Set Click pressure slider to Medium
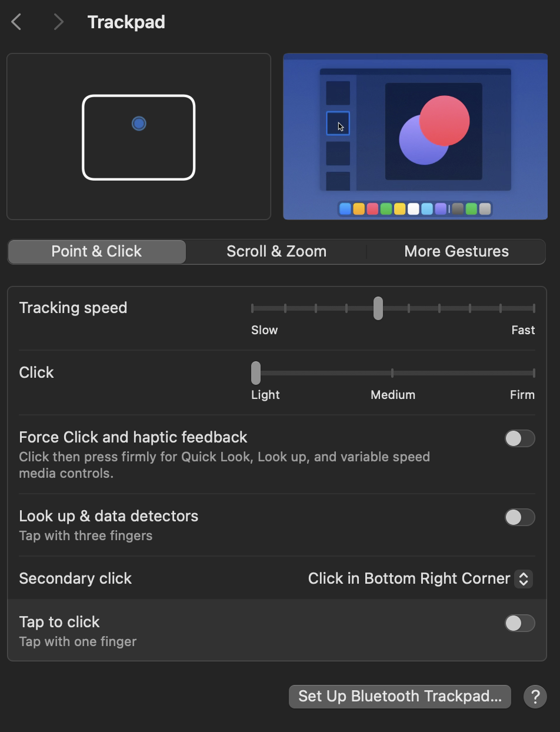This screenshot has height=732, width=560. [x=392, y=373]
